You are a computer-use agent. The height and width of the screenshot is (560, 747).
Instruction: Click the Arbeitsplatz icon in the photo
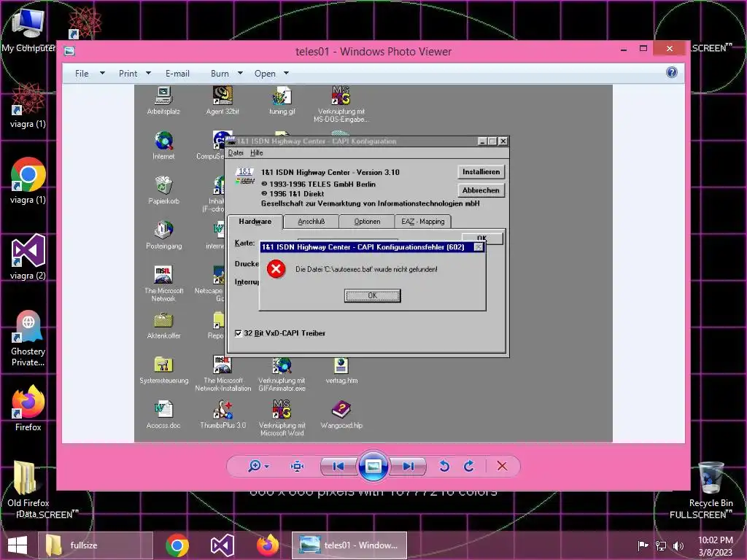tap(163, 100)
